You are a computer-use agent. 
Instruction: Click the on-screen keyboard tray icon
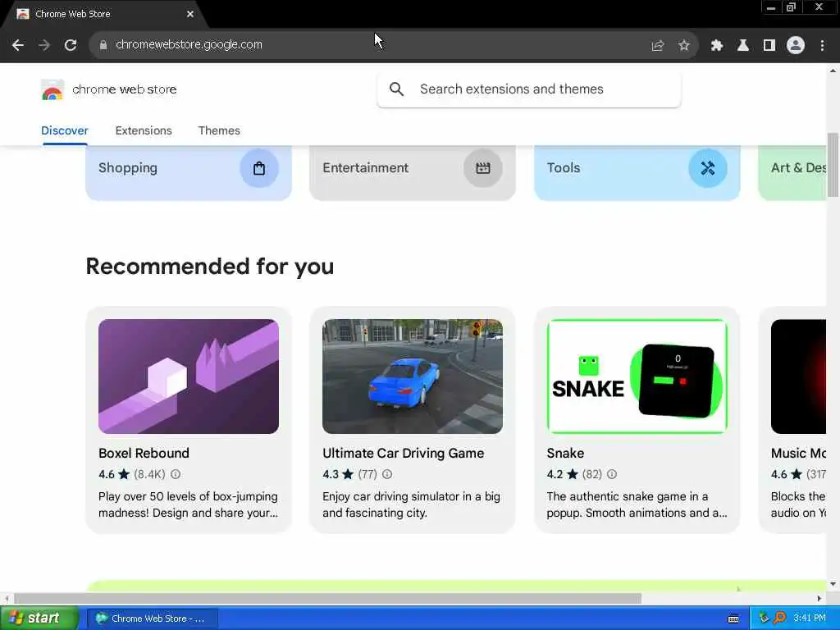point(734,619)
